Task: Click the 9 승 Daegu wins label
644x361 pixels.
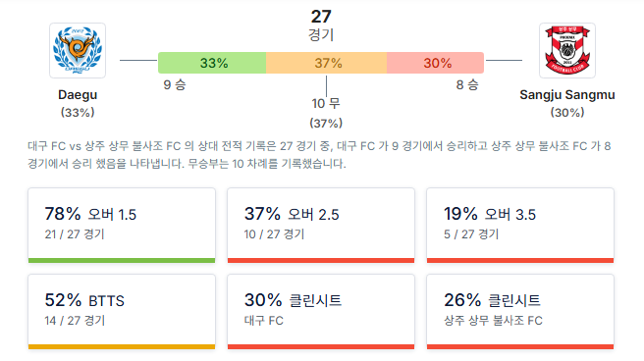Action: tap(175, 85)
